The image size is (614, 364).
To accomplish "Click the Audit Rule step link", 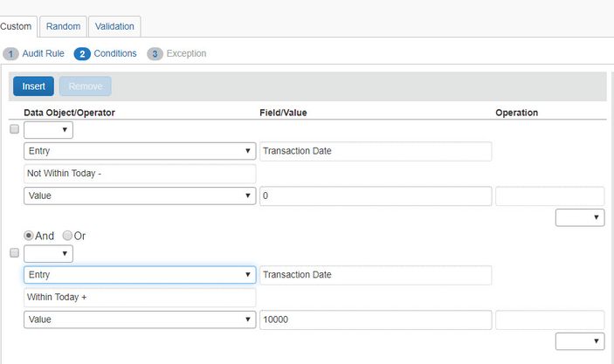I will pos(43,53).
